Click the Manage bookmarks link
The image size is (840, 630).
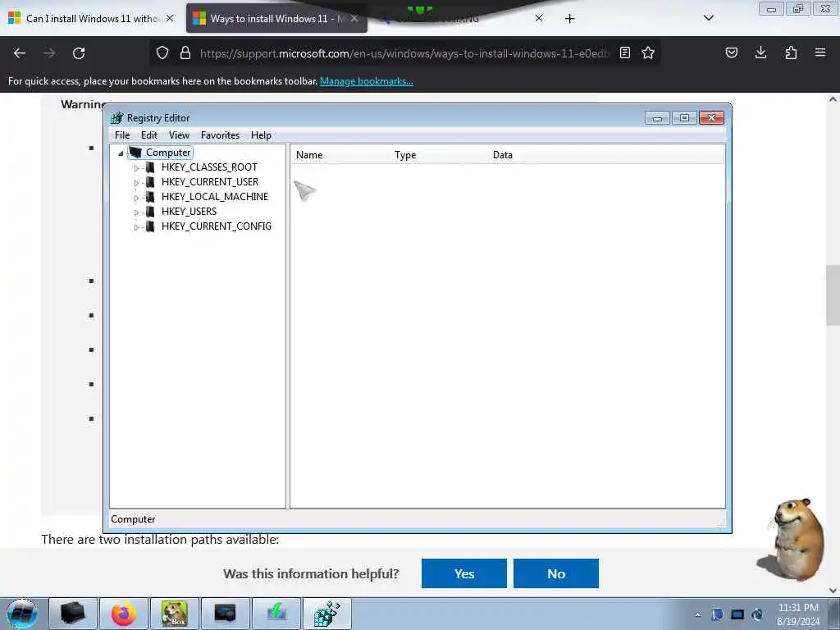pos(367,81)
